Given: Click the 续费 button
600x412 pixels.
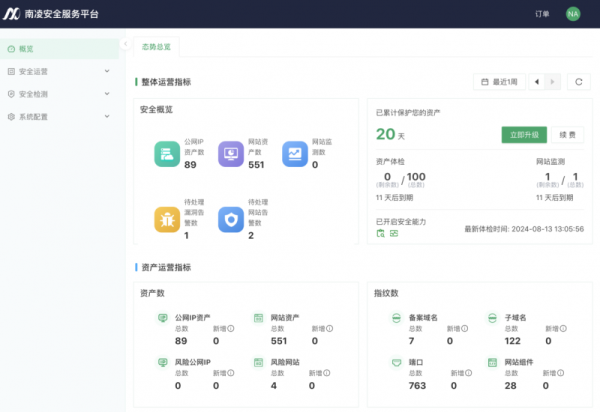Looking at the screenshot, I should (x=566, y=134).
